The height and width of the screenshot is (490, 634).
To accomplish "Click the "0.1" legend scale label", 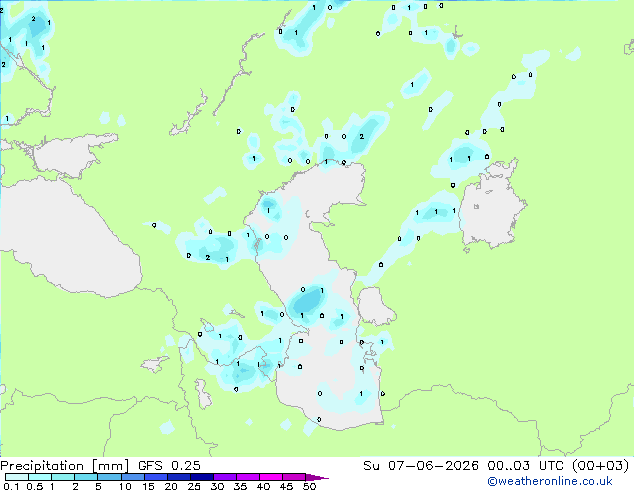I will [x=11, y=486].
